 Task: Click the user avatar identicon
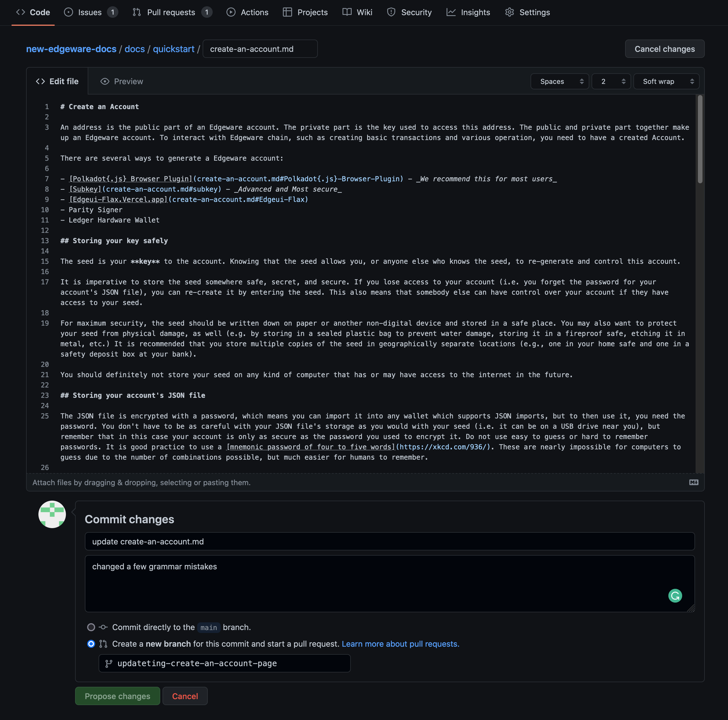pyautogui.click(x=52, y=514)
